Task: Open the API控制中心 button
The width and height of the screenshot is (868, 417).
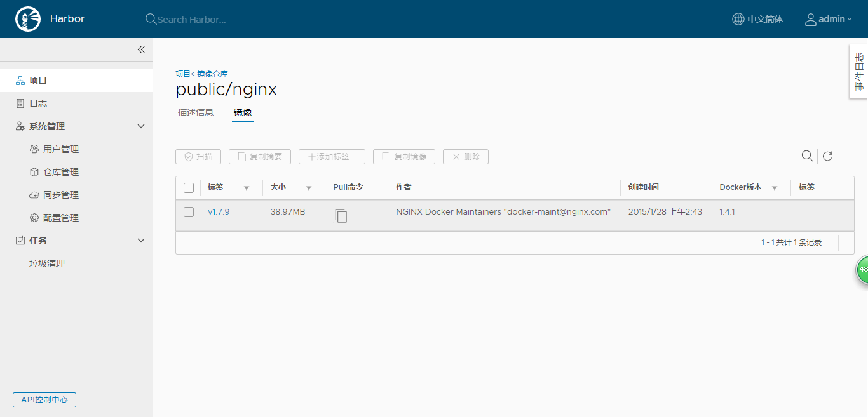Action: (x=44, y=400)
